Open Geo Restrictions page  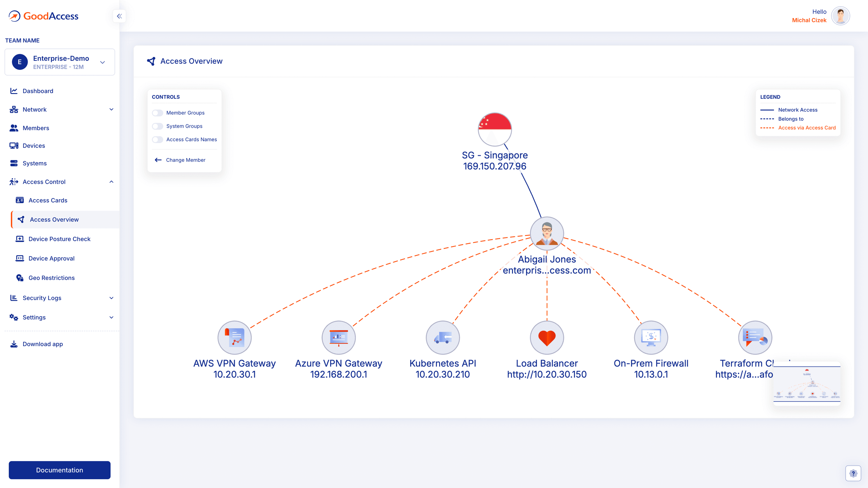coord(52,278)
